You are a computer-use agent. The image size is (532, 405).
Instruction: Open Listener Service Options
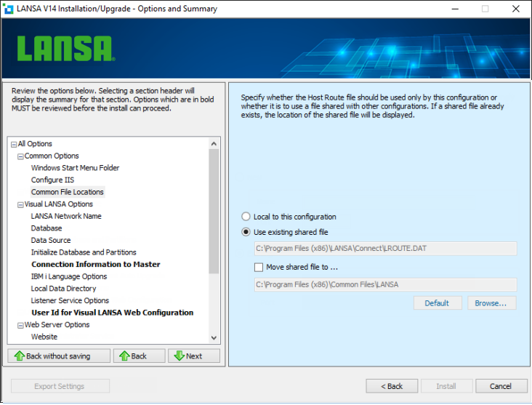click(x=70, y=300)
